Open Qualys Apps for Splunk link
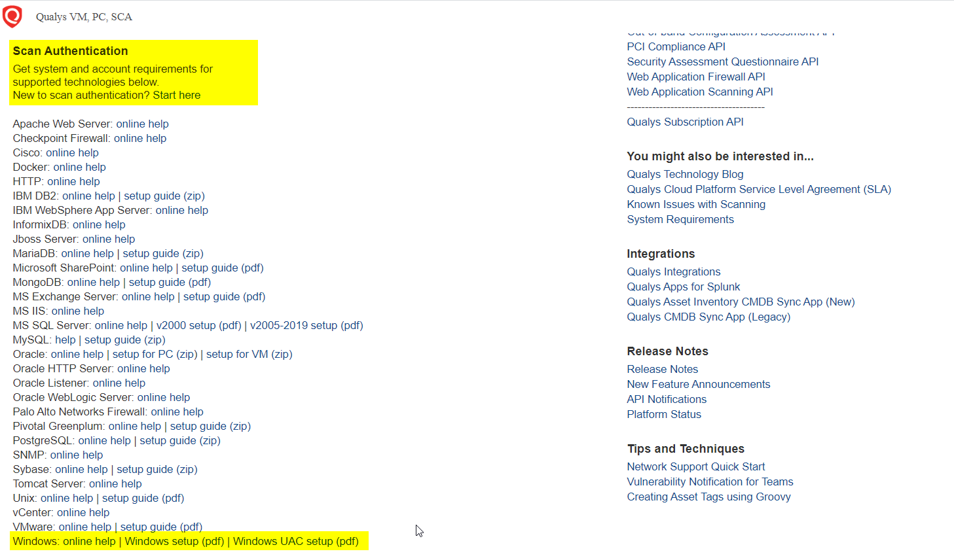 (683, 287)
